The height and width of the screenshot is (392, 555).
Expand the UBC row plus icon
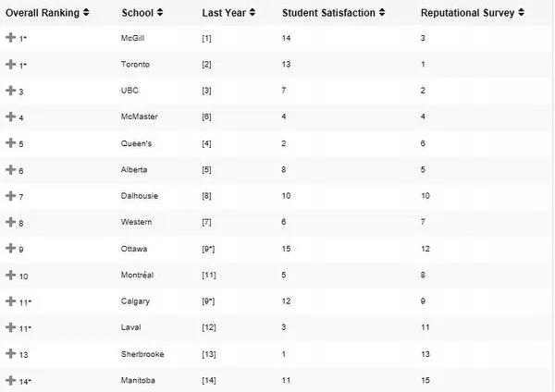click(10, 91)
